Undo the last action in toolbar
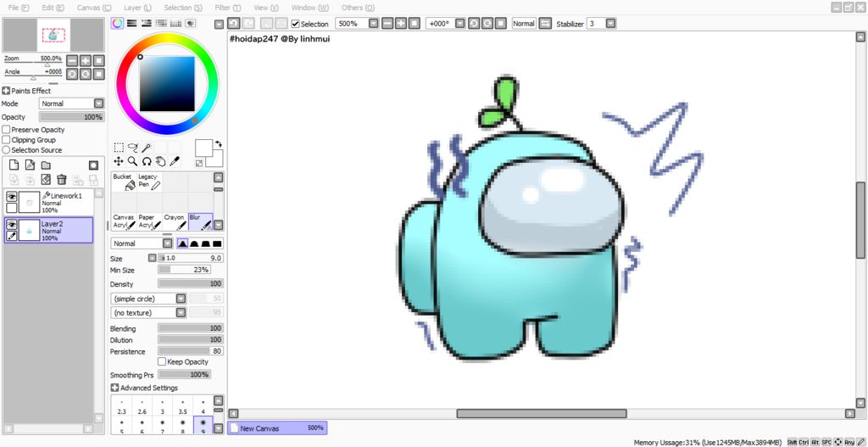The height and width of the screenshot is (447, 868). 234,23
